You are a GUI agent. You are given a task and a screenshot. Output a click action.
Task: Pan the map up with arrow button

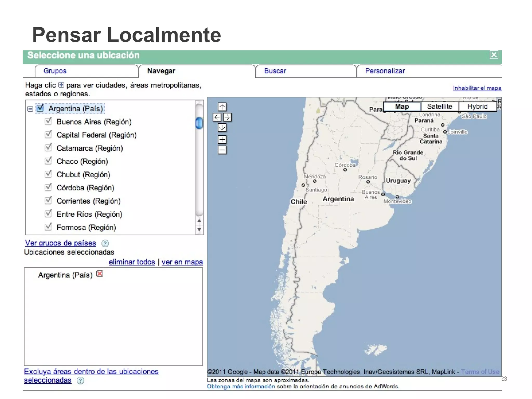(222, 107)
